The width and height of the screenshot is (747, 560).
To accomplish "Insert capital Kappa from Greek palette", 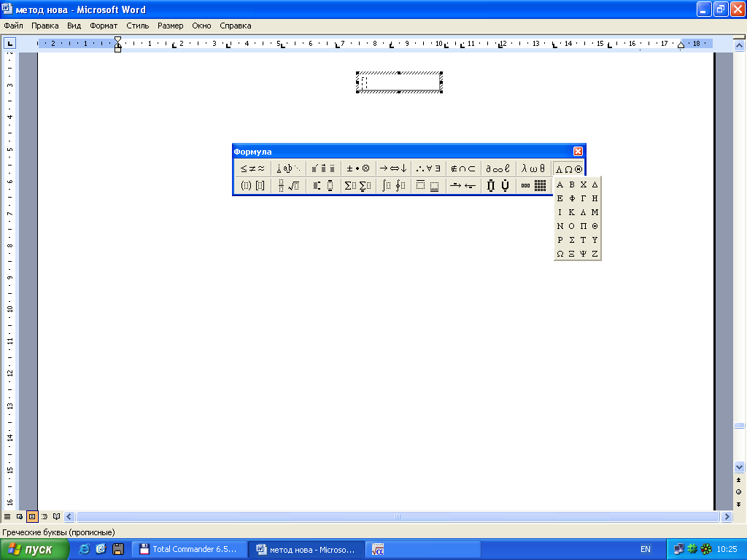I will coord(572,212).
